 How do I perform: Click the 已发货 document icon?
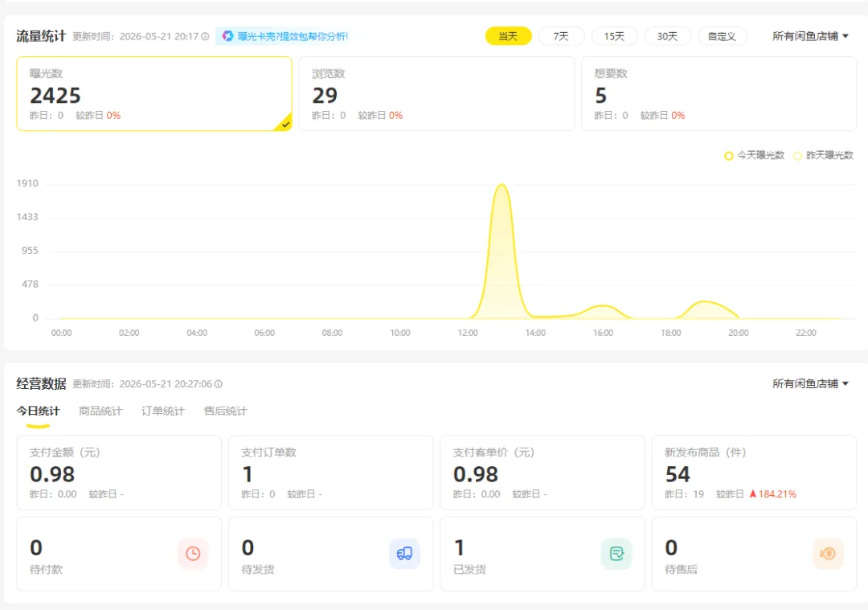pyautogui.click(x=616, y=553)
